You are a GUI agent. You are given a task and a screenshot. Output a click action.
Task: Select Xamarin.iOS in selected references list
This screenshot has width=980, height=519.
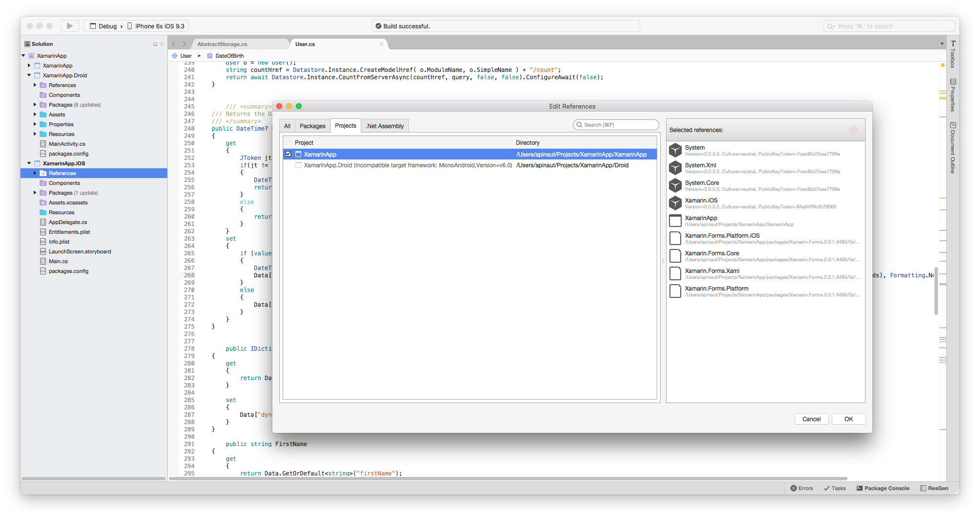765,203
